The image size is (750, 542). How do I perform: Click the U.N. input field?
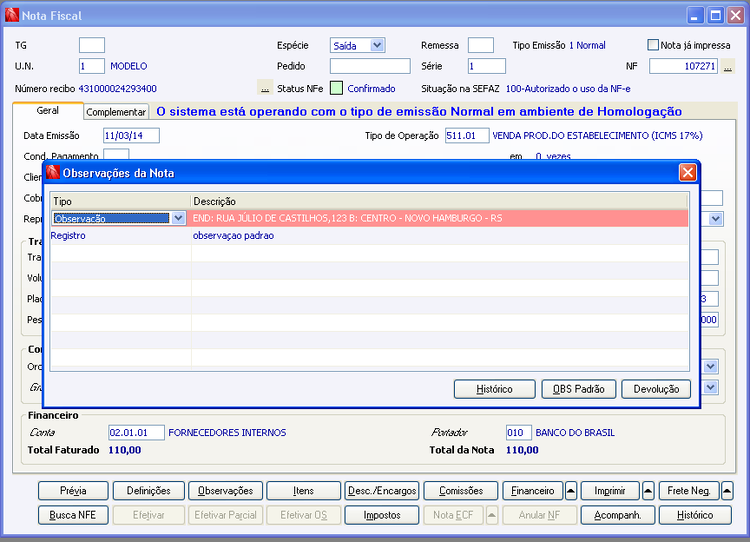92,66
